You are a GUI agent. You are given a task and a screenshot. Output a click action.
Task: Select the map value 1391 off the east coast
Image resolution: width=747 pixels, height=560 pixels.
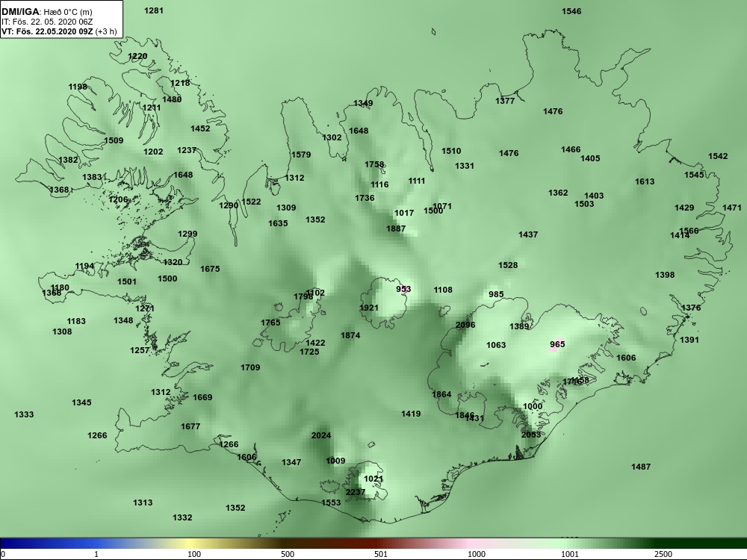click(x=689, y=340)
